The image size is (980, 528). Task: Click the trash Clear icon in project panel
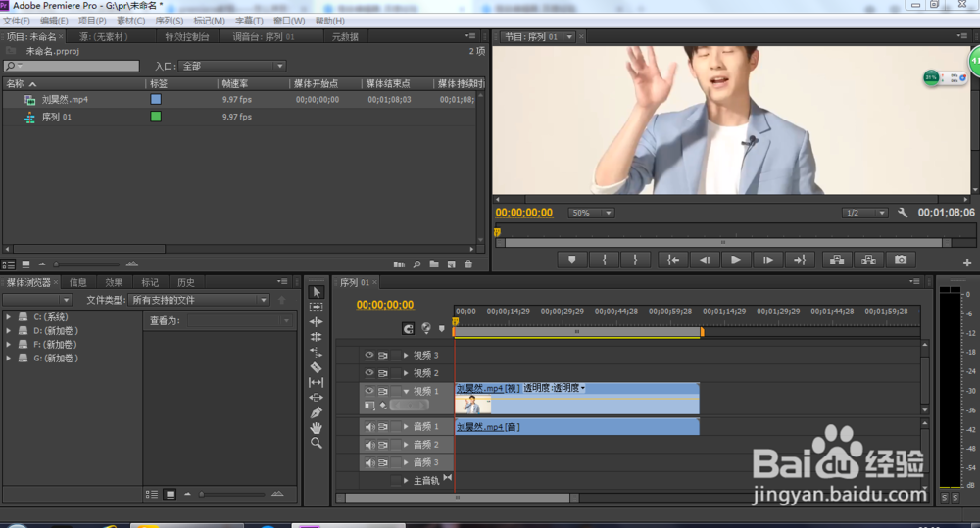coord(468,264)
